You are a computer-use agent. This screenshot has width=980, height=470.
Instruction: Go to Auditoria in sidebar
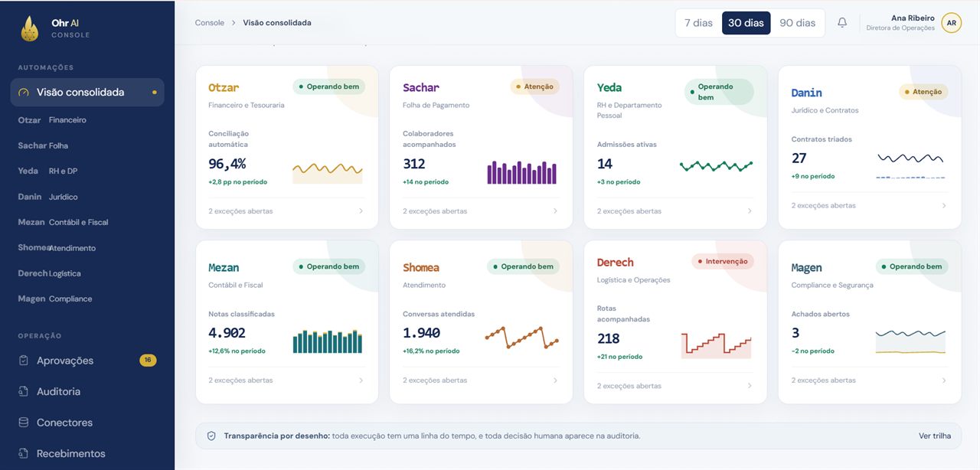click(87, 391)
